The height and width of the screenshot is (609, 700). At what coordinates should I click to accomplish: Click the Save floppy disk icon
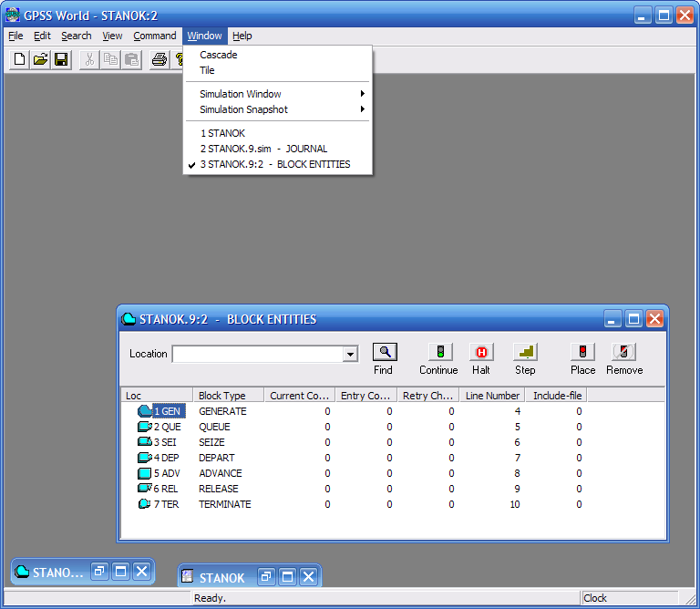pyautogui.click(x=61, y=59)
